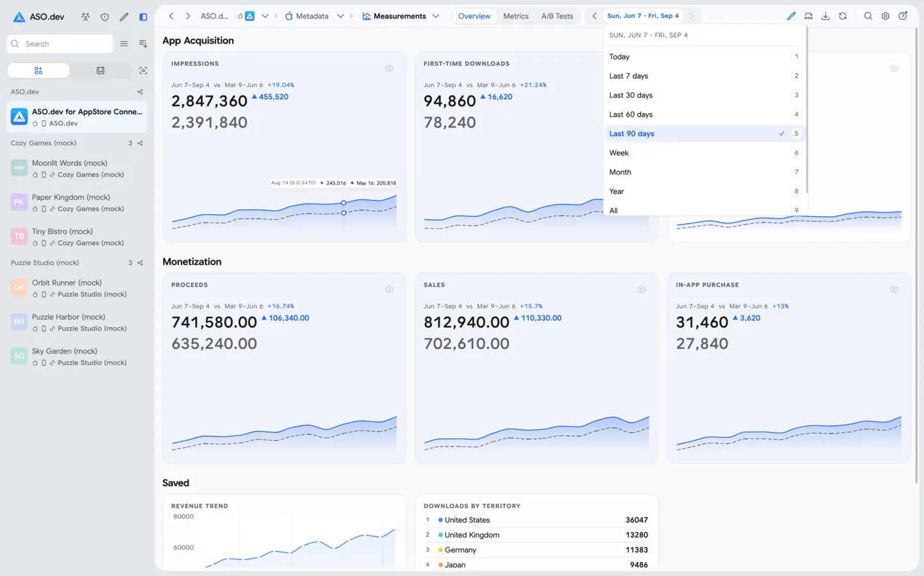
Task: Toggle visibility of the Proceeds card
Action: pos(389,289)
